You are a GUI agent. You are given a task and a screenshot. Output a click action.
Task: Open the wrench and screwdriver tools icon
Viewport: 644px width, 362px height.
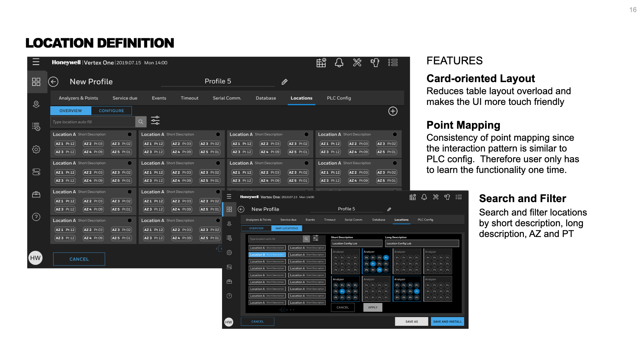(357, 63)
